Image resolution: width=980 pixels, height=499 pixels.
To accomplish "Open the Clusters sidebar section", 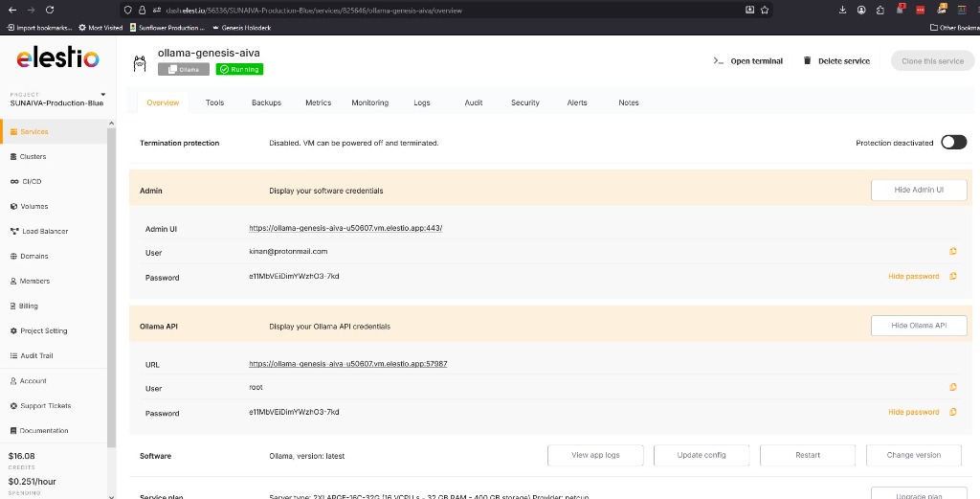I will 33,157.
